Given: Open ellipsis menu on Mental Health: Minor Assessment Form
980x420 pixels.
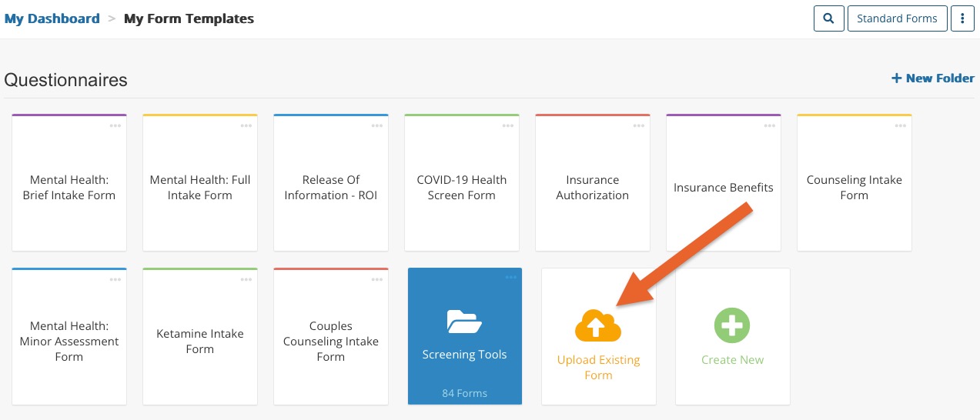Looking at the screenshot, I should (115, 279).
